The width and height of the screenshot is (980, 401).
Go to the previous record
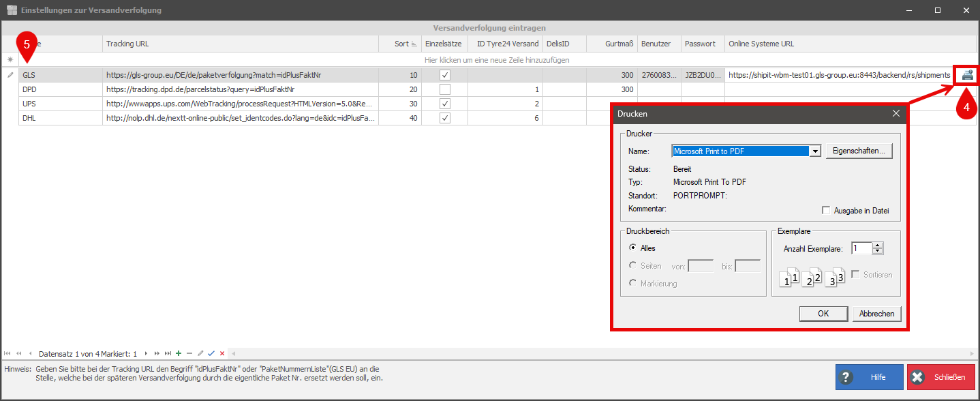[30, 353]
